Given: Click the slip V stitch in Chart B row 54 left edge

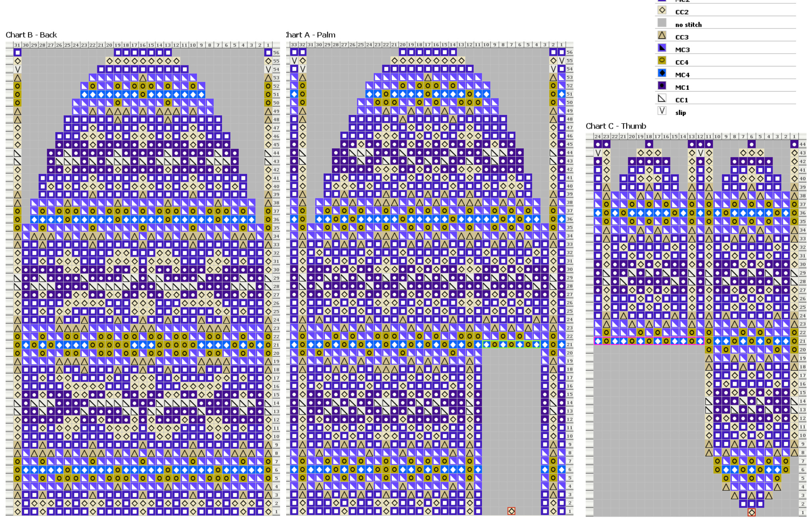Looking at the screenshot, I should pos(17,69).
